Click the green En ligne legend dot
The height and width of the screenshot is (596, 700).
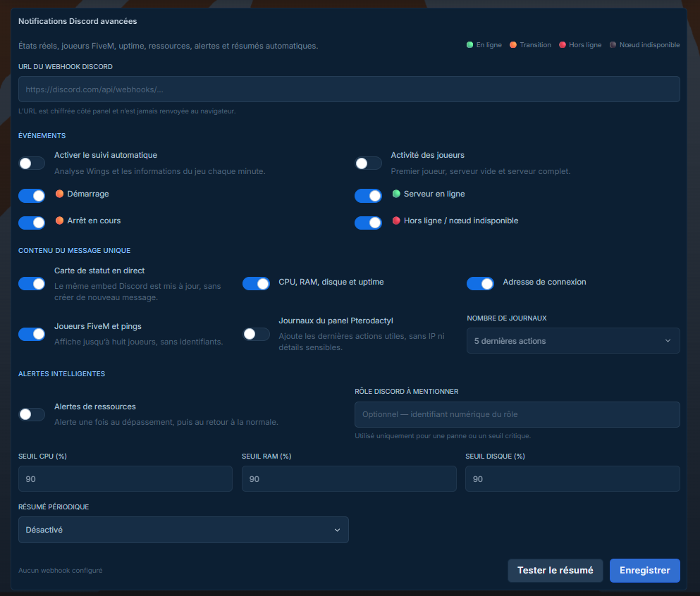pos(469,44)
